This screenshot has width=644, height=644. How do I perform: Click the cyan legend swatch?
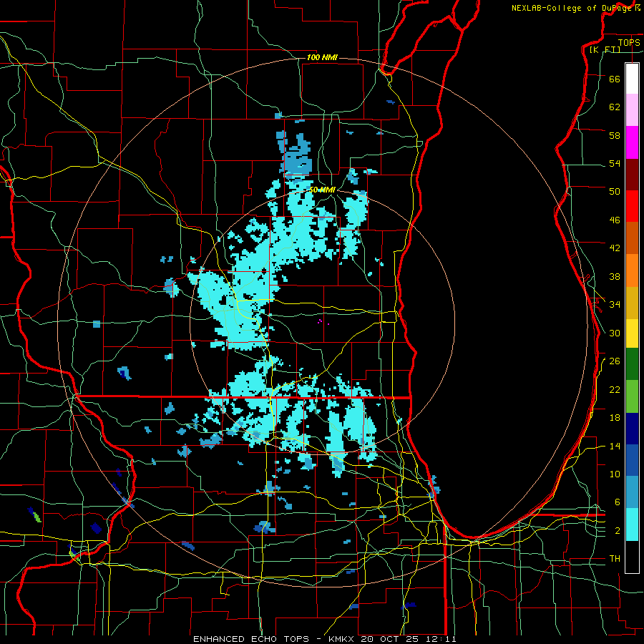(x=632, y=525)
